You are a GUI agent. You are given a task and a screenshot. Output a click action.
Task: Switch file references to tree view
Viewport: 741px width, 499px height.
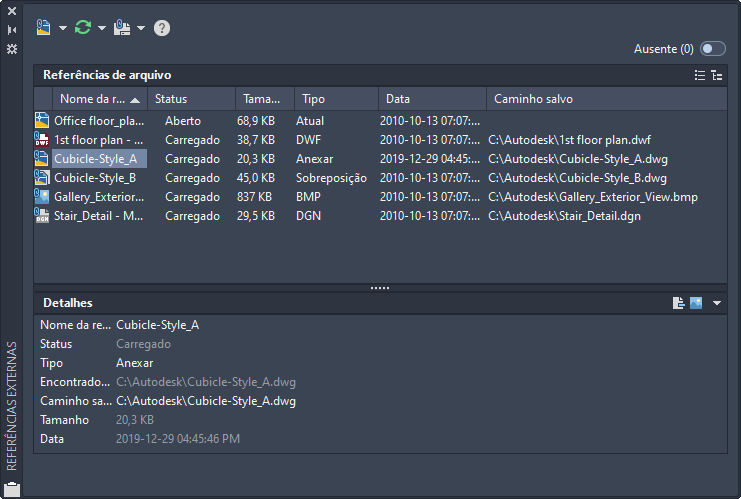[x=716, y=75]
